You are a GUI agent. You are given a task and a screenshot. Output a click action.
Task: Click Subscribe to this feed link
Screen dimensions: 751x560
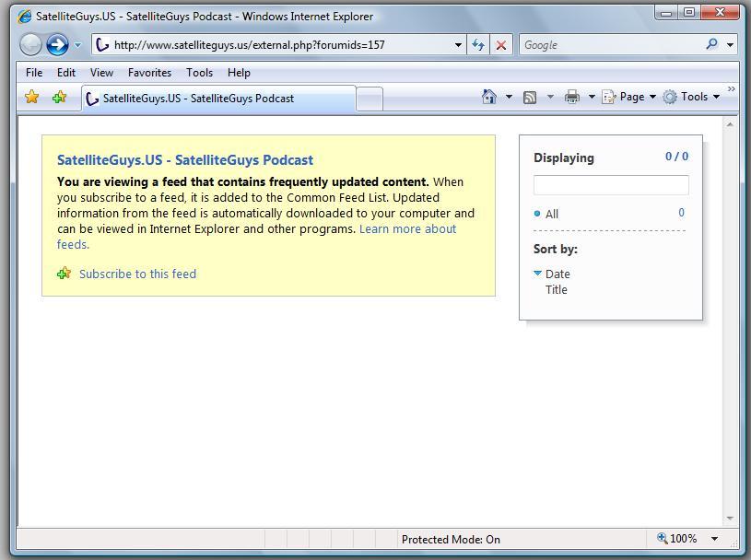click(x=137, y=274)
